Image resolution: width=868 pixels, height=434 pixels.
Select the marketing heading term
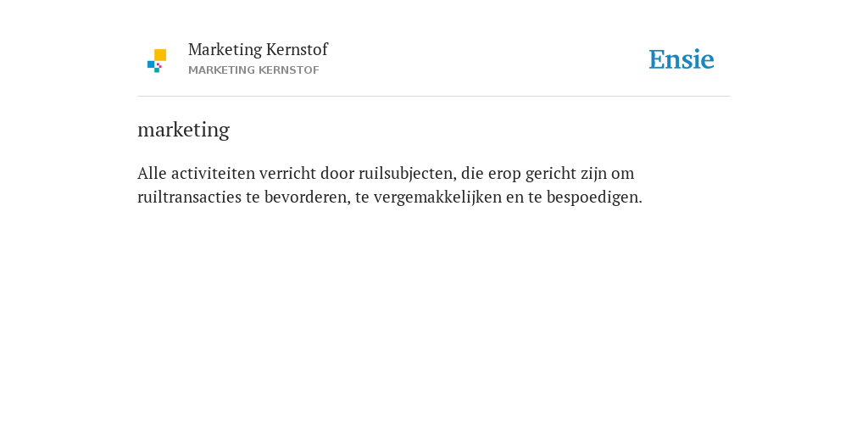[x=183, y=130]
